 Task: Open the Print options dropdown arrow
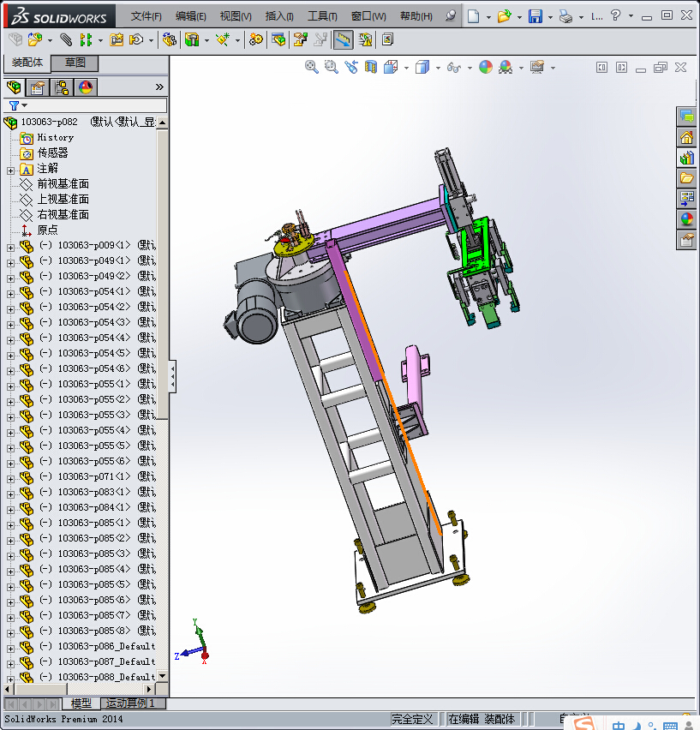pos(581,17)
